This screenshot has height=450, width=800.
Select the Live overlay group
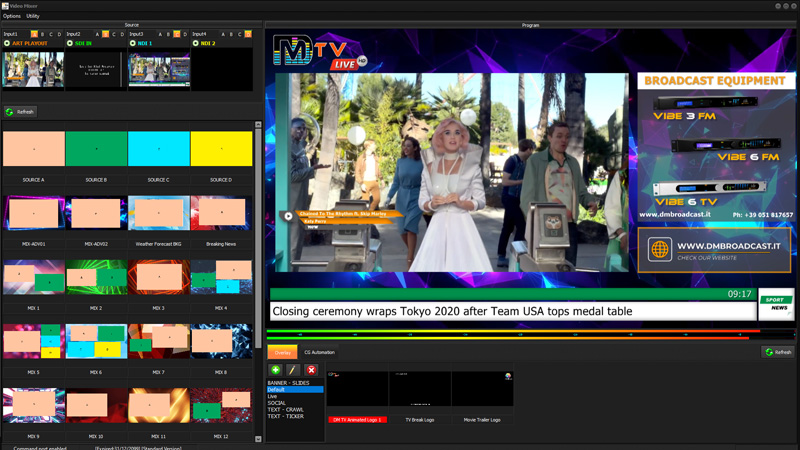pos(295,396)
